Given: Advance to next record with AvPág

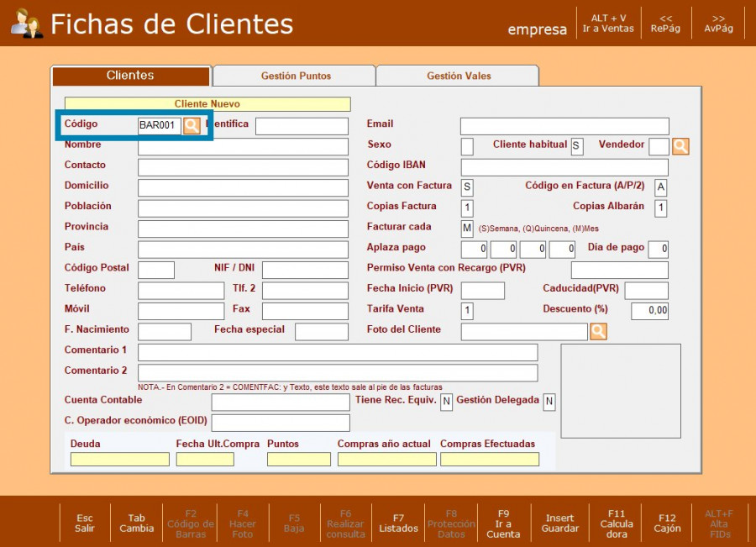Looking at the screenshot, I should tap(718, 23).
